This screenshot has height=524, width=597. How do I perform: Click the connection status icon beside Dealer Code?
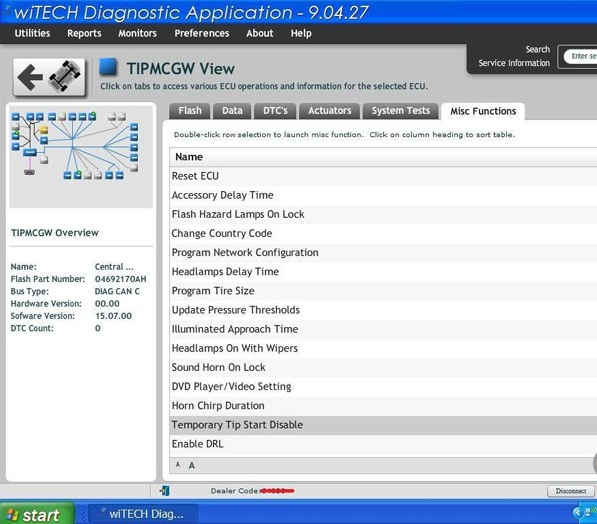click(x=165, y=490)
